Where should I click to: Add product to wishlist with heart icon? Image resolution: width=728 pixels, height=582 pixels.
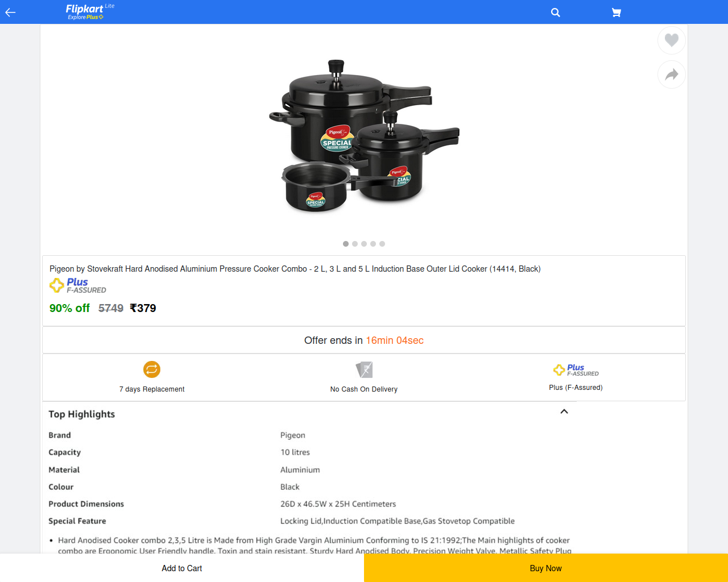(672, 40)
